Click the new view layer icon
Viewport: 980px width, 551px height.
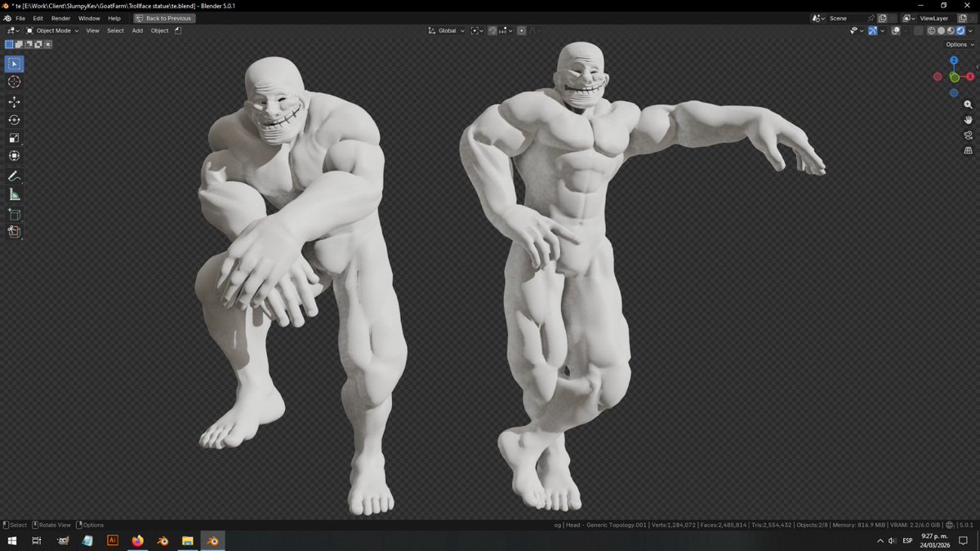(x=962, y=18)
